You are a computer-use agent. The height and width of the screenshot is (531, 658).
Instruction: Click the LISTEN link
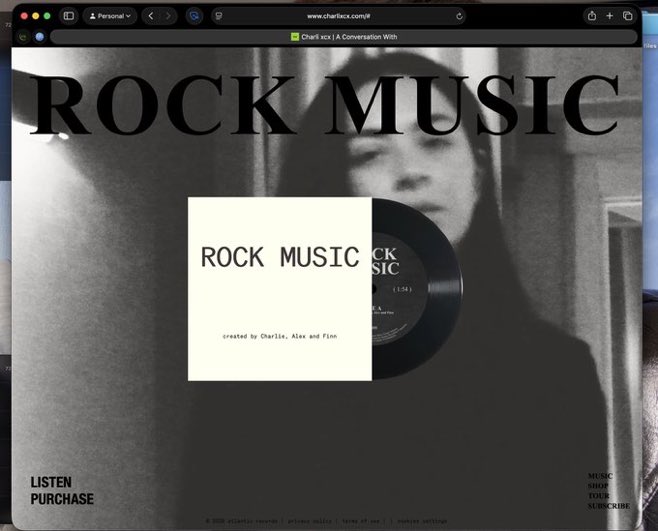[x=51, y=482]
